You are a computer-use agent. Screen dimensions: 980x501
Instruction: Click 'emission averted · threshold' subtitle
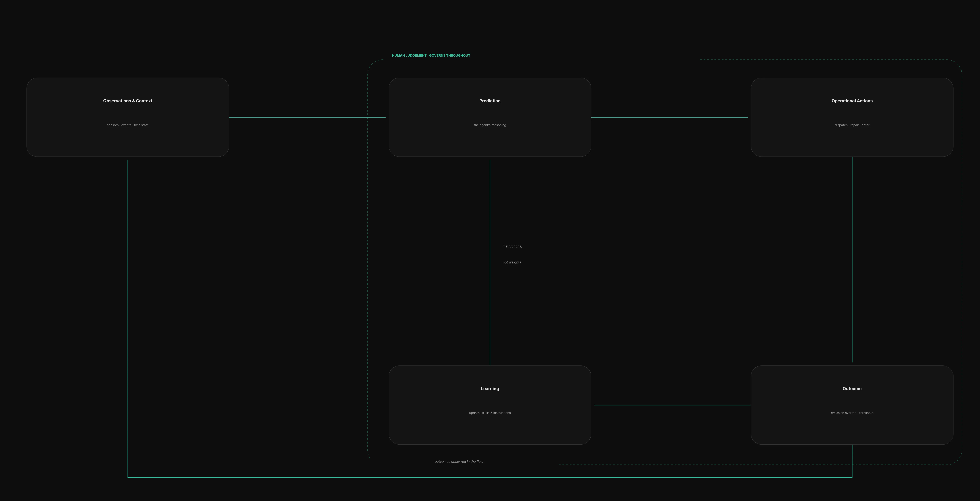852,413
